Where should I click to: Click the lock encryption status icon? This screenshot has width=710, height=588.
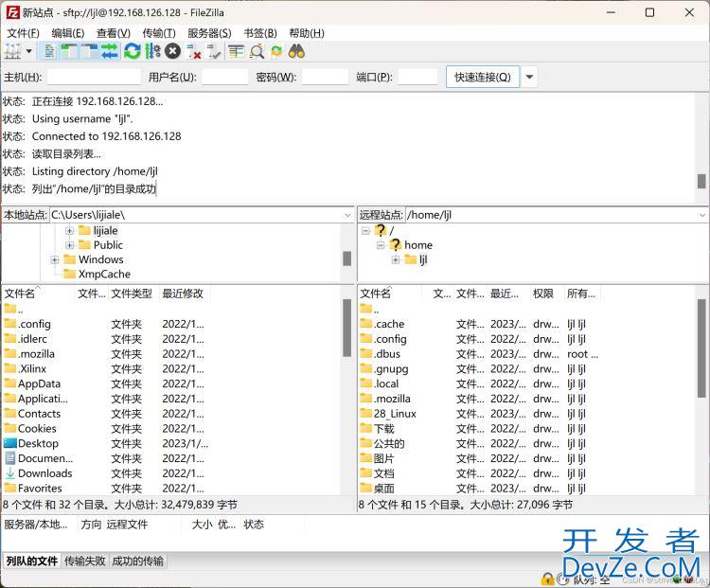(x=547, y=579)
